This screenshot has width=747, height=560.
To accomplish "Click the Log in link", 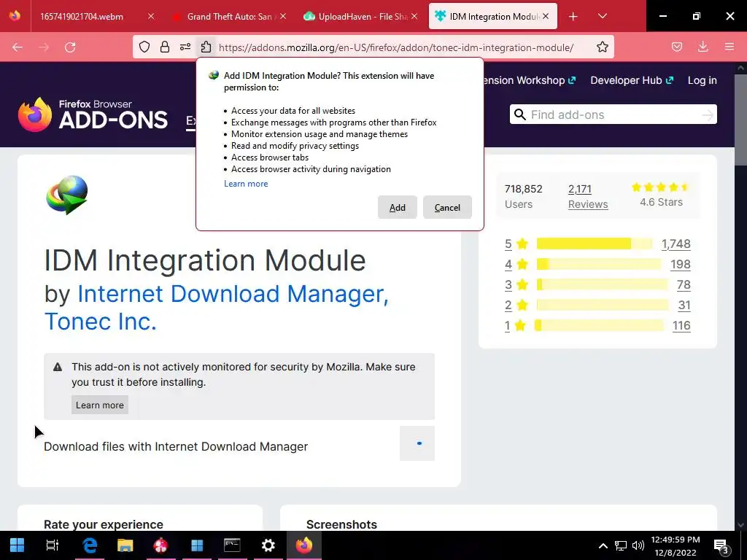I will pos(703,80).
